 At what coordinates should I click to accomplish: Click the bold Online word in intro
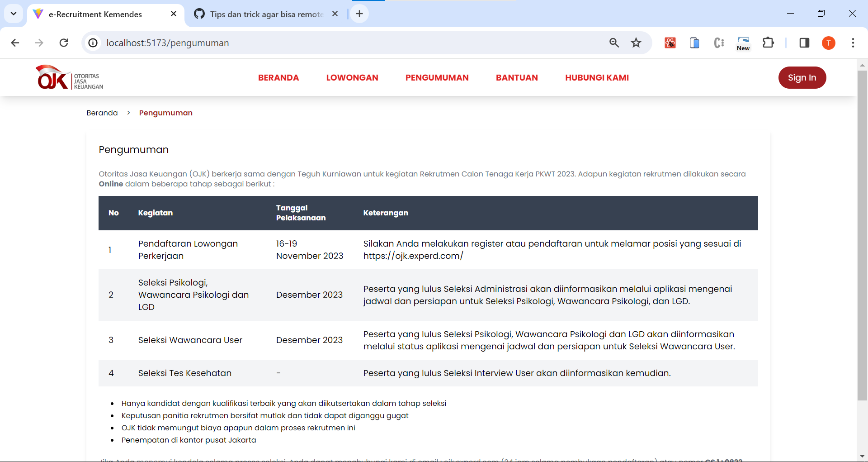[x=111, y=184]
